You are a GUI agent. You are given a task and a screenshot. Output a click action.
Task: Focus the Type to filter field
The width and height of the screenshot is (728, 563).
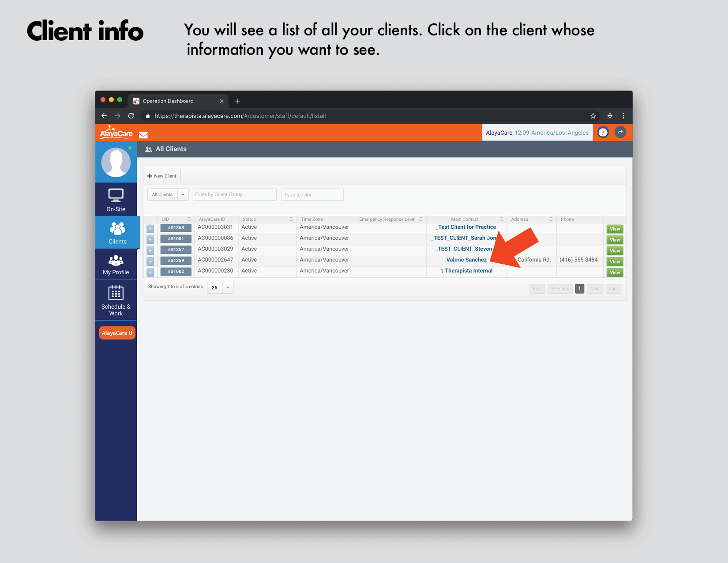point(312,195)
